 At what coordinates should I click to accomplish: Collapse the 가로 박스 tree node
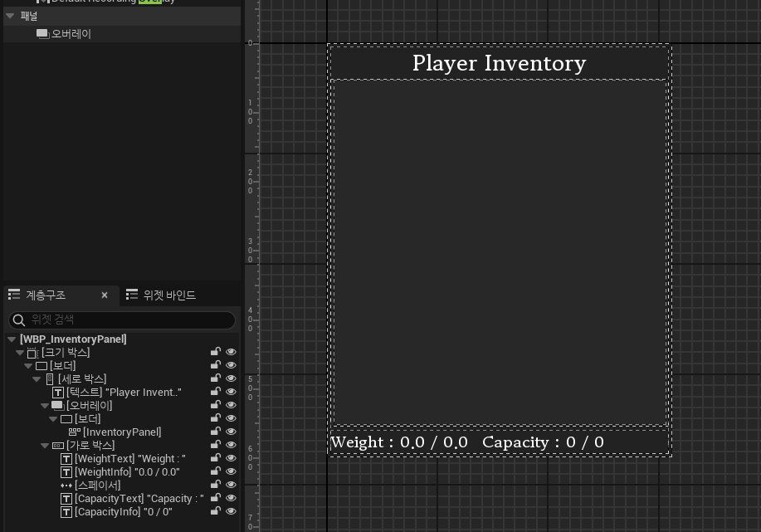(x=45, y=446)
